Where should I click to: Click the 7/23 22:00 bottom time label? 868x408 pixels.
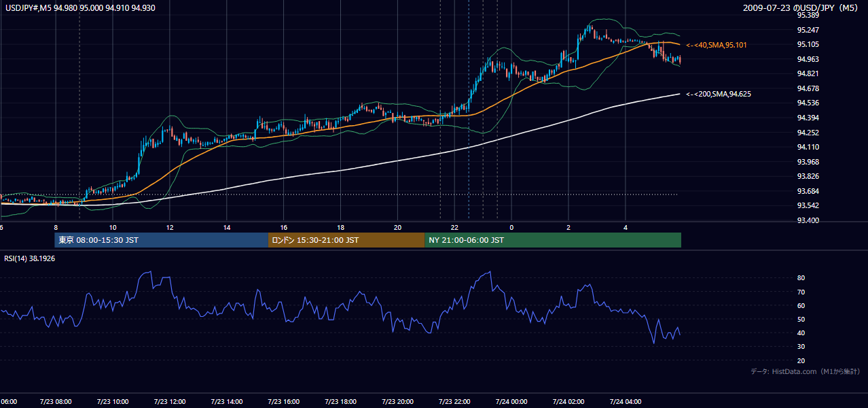455,402
